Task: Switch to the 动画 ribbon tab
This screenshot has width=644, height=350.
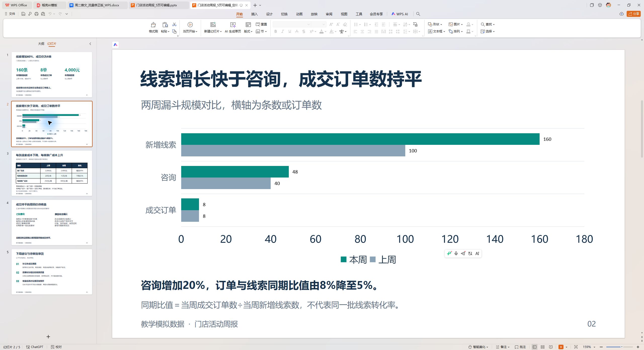Action: (x=299, y=14)
